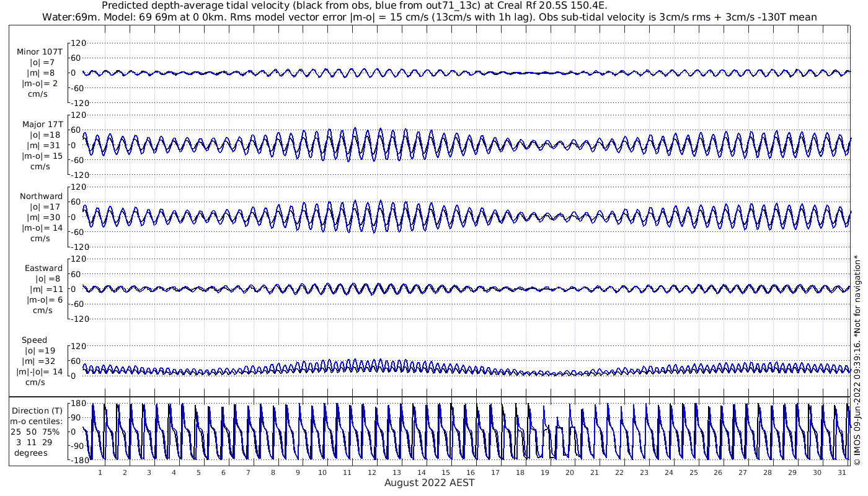This screenshot has width=868, height=496.
Task: Click day '11' on the date axis
Action: (x=347, y=472)
